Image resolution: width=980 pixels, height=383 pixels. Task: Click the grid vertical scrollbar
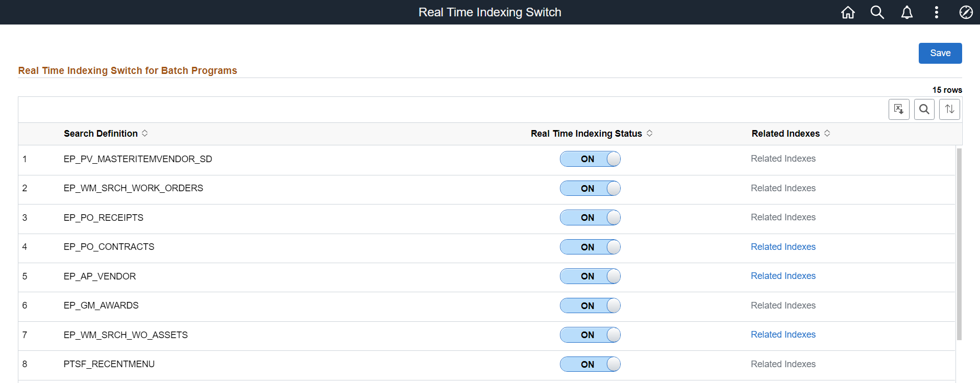pyautogui.click(x=959, y=244)
